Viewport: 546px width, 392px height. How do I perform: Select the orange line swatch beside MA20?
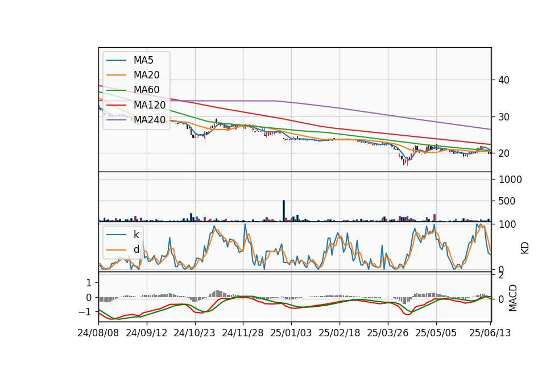click(116, 75)
